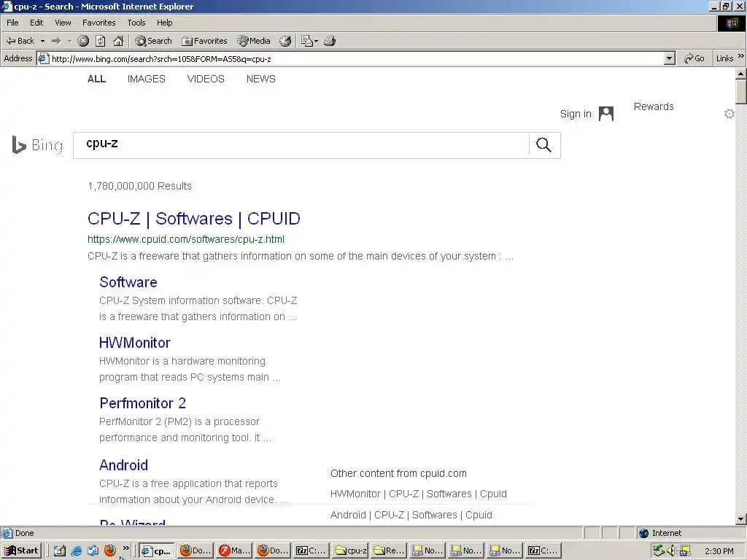Click the Outlook Express quick launch icon

93,551
